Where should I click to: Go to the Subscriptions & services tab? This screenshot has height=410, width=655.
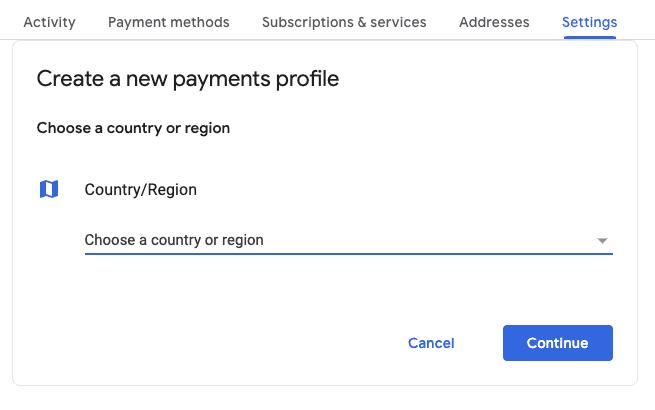click(x=344, y=22)
